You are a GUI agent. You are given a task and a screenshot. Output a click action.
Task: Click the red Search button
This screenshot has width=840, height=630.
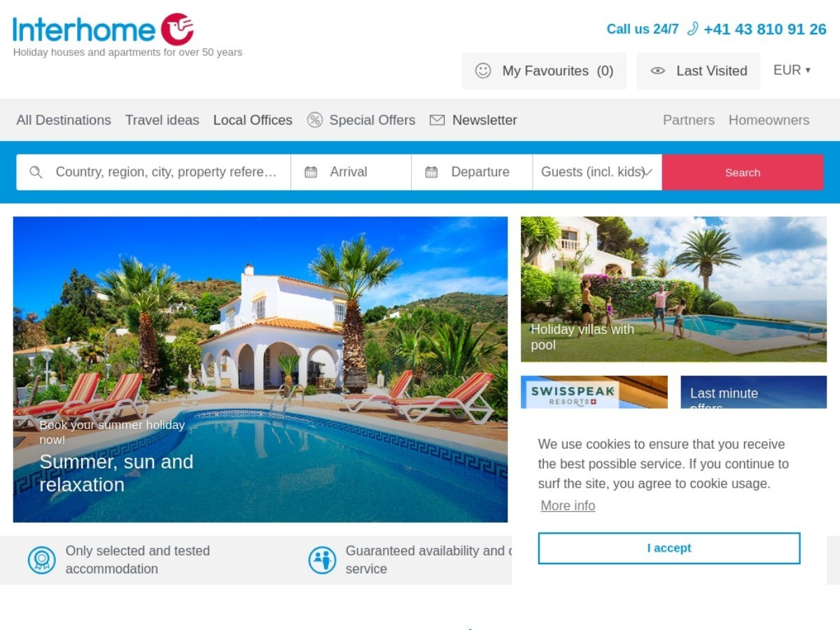tap(743, 172)
